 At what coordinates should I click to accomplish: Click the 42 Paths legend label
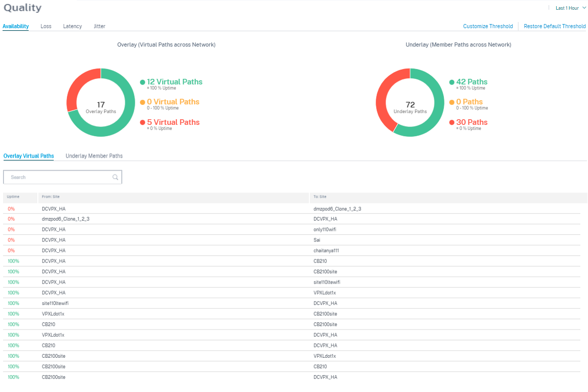(x=472, y=82)
